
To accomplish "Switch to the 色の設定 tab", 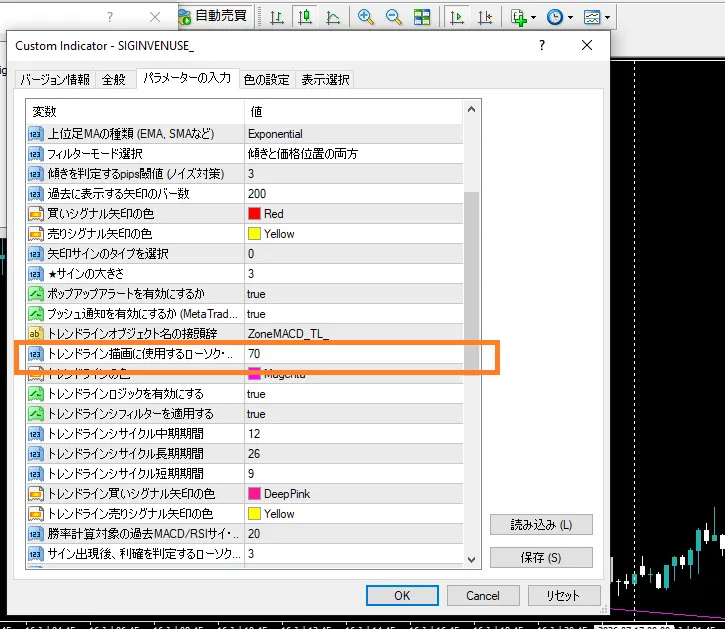I will 266,80.
